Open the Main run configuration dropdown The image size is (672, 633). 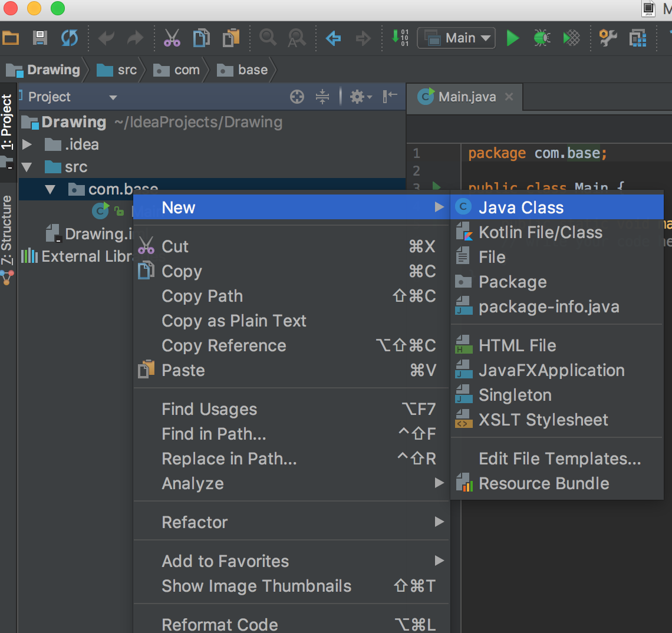pos(456,38)
